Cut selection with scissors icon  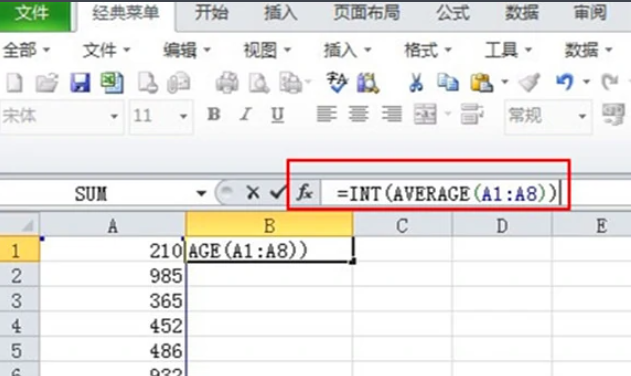[x=416, y=83]
